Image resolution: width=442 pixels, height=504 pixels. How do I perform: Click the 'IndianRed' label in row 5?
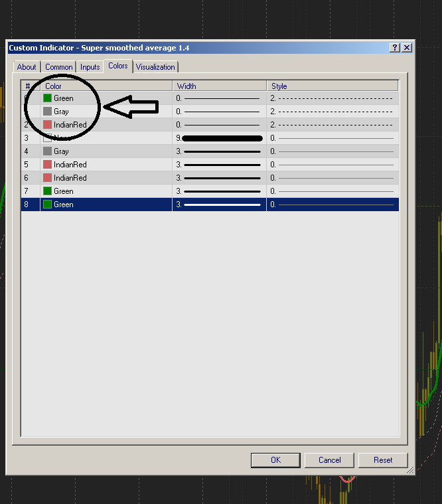(x=70, y=165)
